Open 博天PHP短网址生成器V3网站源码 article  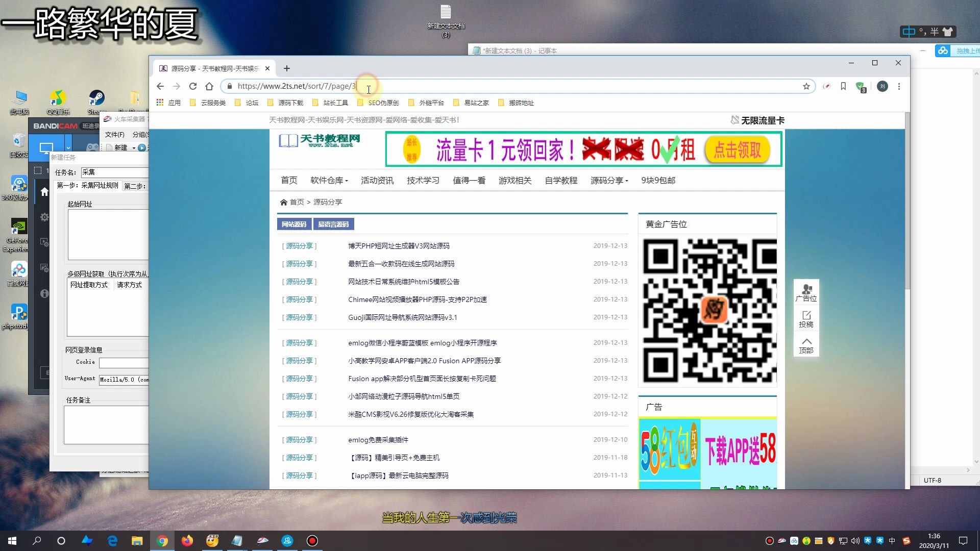click(x=399, y=246)
